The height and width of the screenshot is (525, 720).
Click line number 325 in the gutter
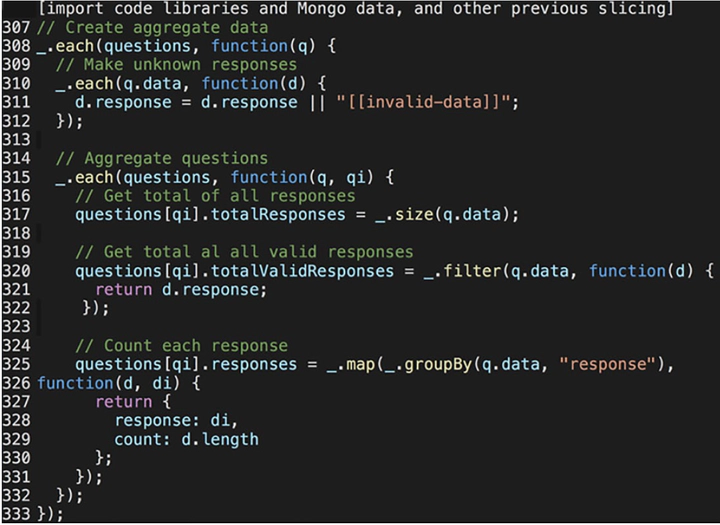(x=18, y=364)
